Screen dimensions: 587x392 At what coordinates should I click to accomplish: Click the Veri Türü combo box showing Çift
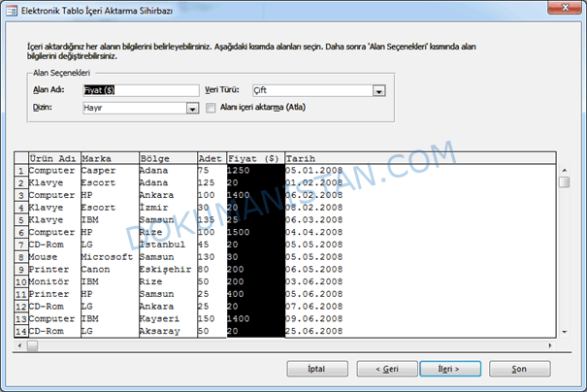pos(319,90)
